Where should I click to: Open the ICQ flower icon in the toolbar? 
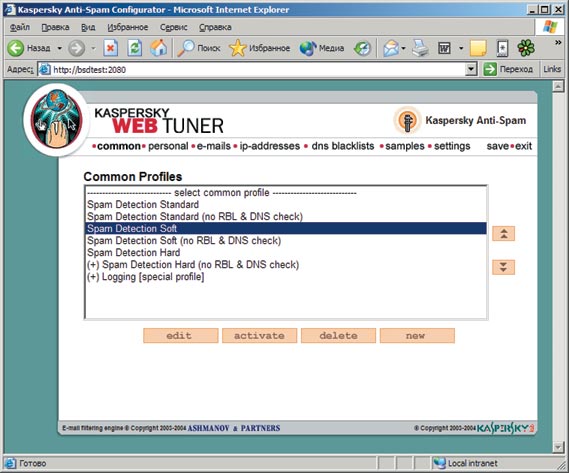click(526, 48)
